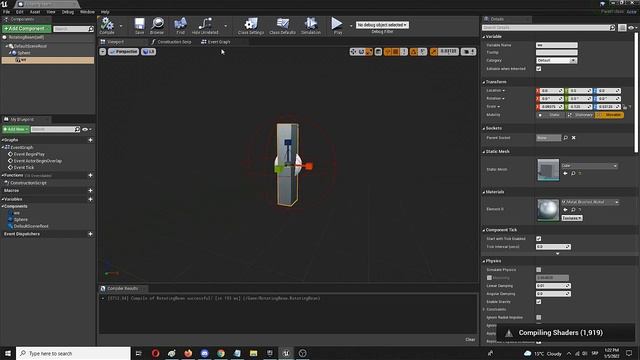
Task: Open the viewport options arrow dropdown
Action: [x=103, y=52]
